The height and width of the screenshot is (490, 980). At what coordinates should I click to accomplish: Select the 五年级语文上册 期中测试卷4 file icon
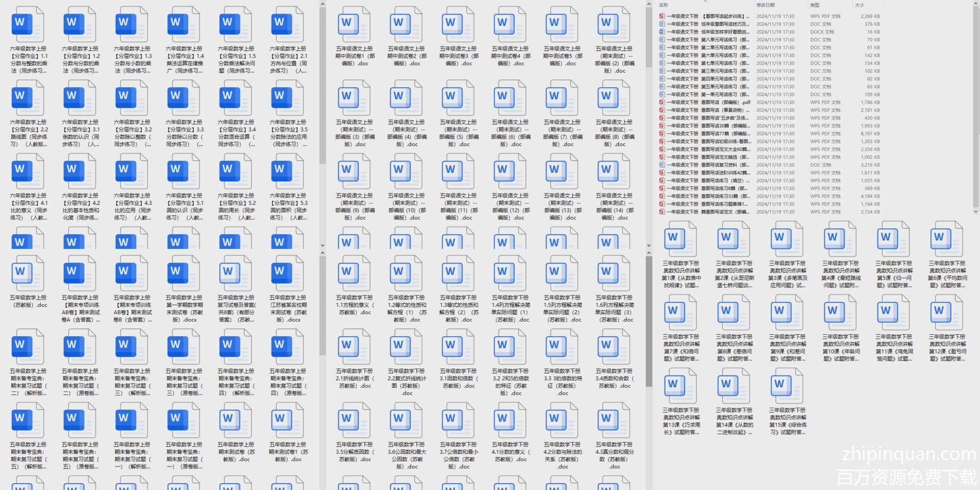coord(511,24)
